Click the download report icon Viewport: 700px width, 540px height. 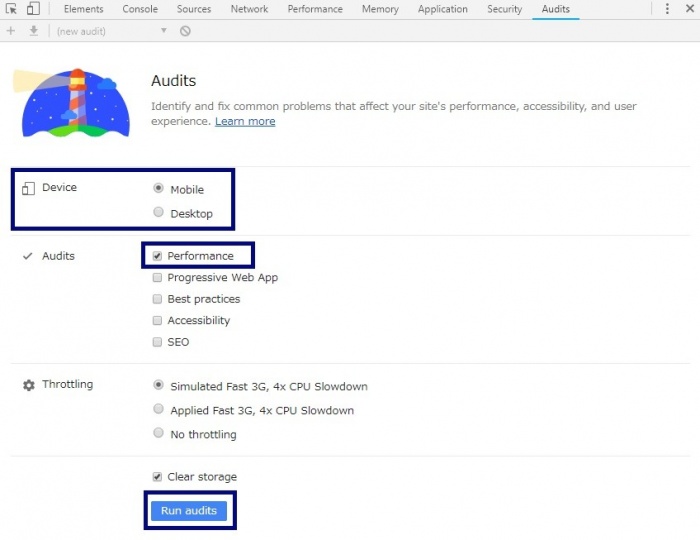[x=34, y=31]
